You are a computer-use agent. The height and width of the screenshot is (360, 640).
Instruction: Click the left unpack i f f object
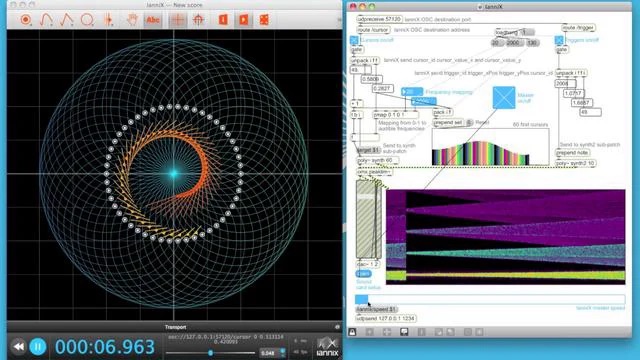(x=365, y=60)
